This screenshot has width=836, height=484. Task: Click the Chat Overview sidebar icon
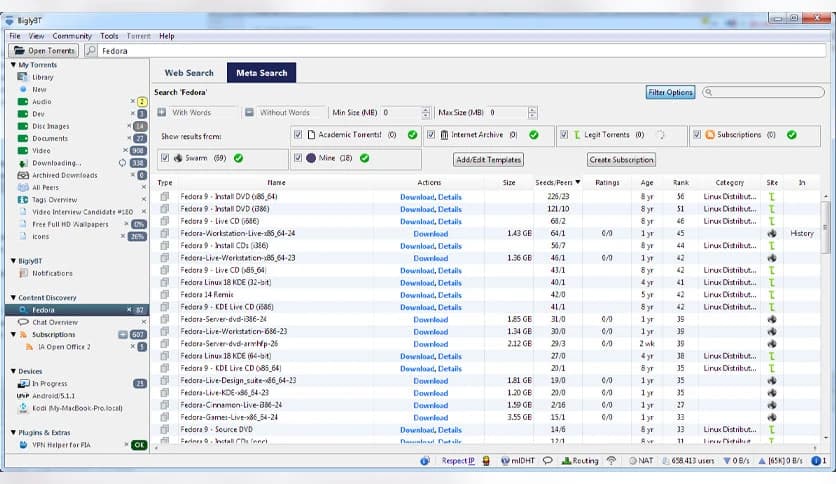[23, 322]
